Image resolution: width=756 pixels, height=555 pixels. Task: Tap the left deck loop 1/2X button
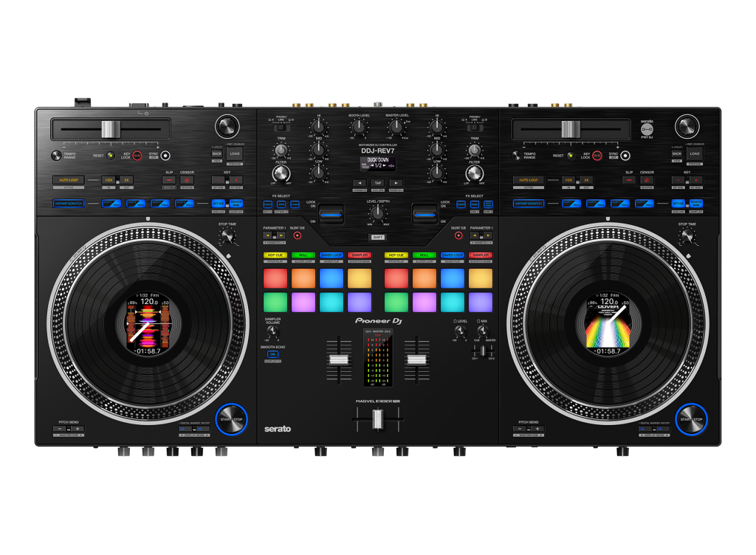tap(109, 179)
